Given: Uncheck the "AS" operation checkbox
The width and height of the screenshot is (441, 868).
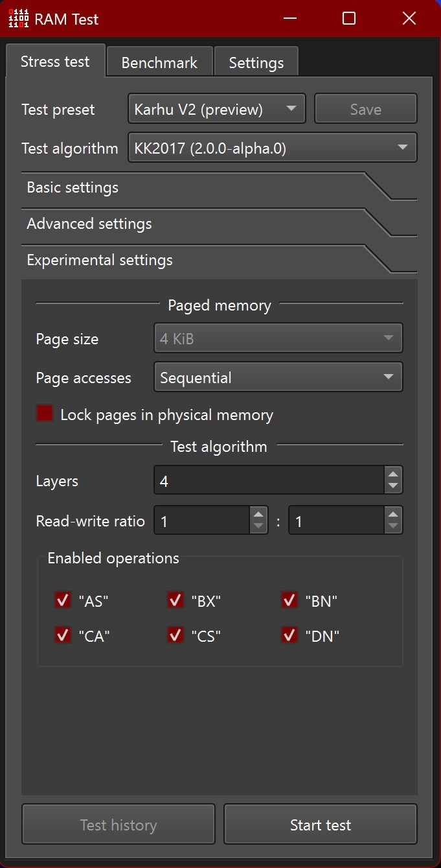Looking at the screenshot, I should 63,601.
